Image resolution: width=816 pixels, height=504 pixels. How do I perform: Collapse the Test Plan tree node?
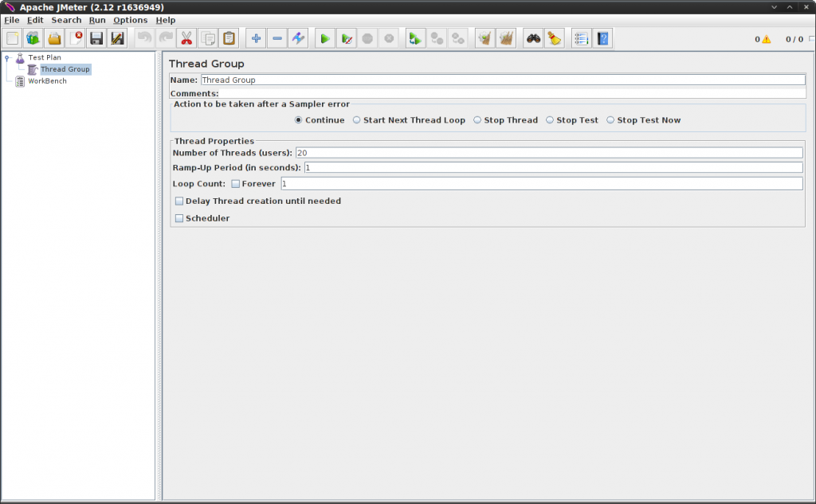6,57
